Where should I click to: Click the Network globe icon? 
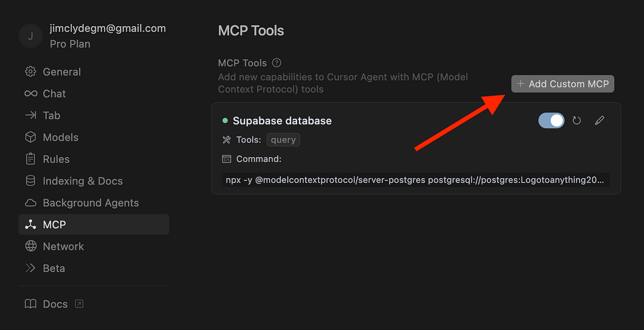click(31, 246)
